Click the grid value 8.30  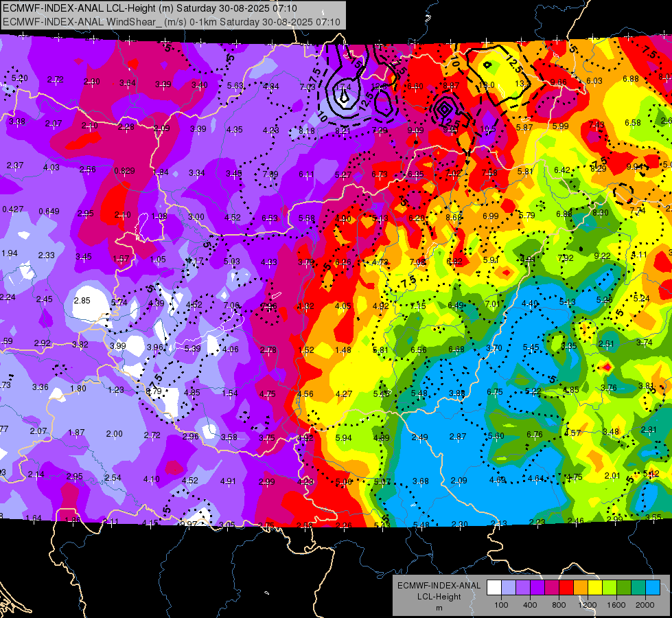coord(601,212)
